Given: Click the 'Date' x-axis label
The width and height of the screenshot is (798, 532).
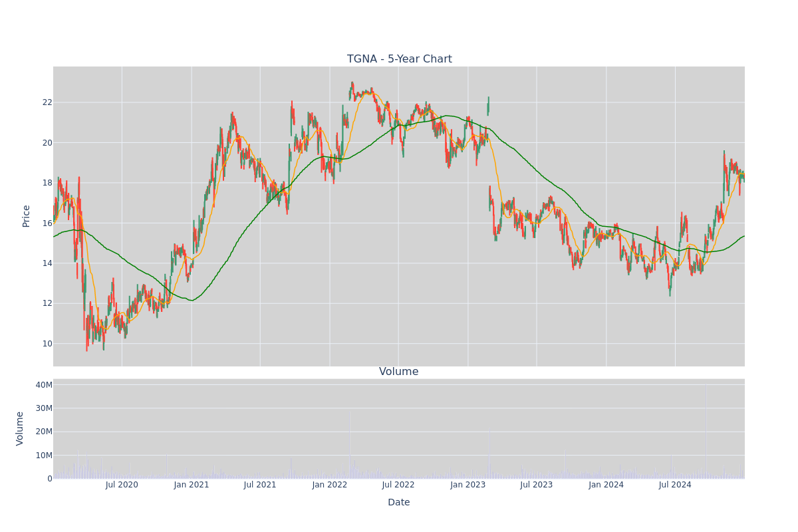Looking at the screenshot, I should point(399,503).
